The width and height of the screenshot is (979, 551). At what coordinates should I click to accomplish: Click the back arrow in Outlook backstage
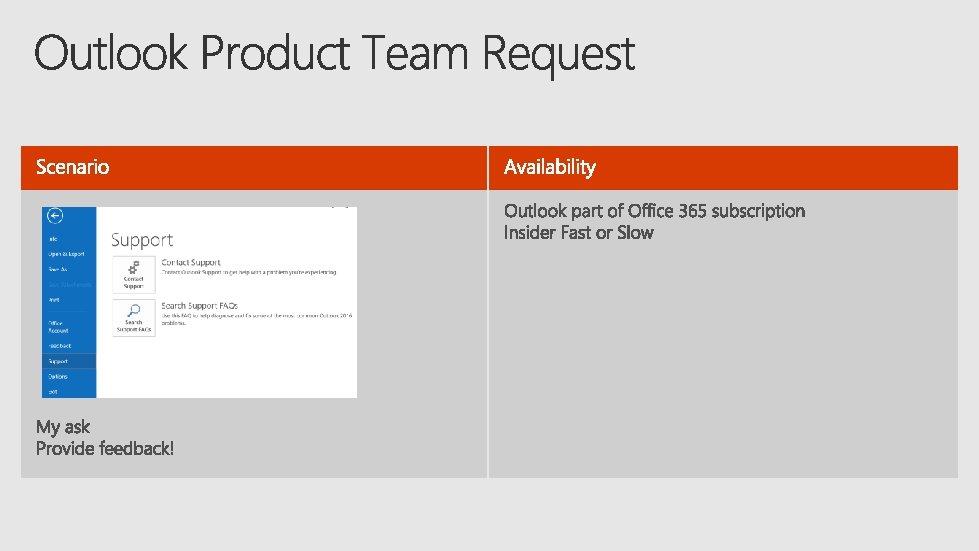pos(55,216)
